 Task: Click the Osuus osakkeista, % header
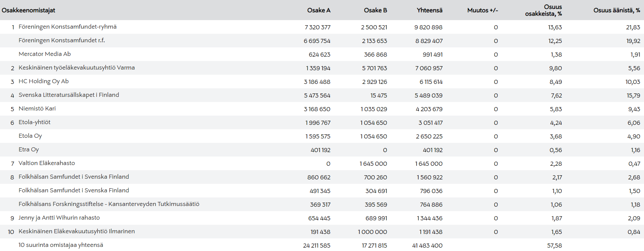544,10
